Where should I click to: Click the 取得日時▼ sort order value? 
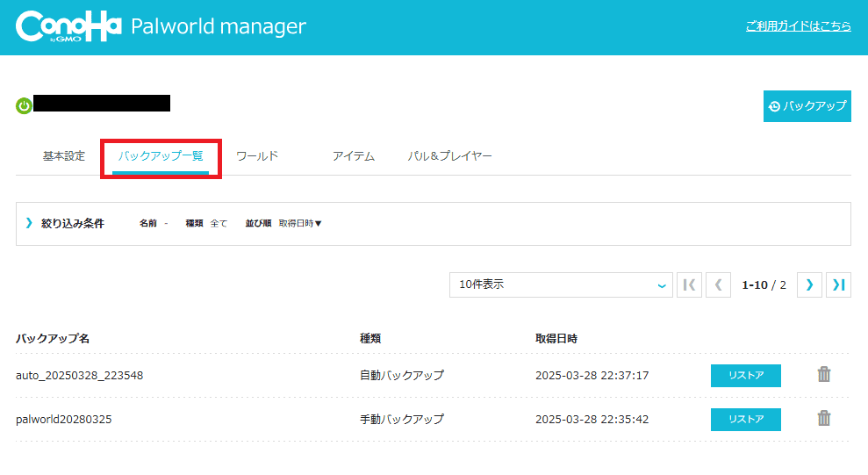coord(300,223)
